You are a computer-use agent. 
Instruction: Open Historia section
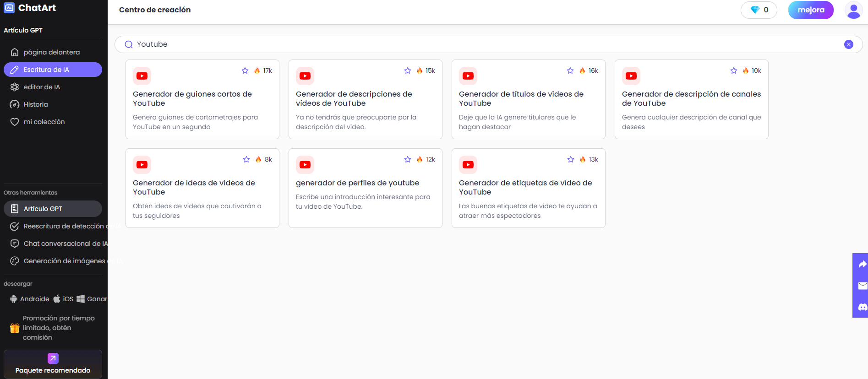click(x=53, y=104)
